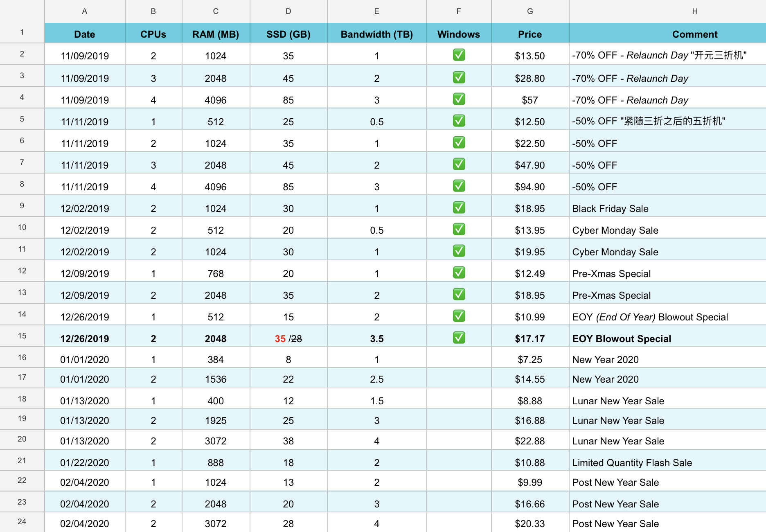Select the bold "EOY Blowout Special" cell

coord(667,336)
